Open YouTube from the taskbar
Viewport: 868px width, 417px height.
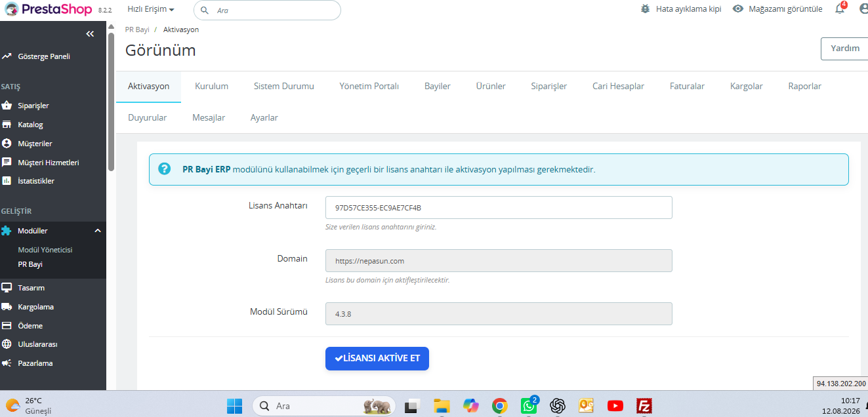coord(615,406)
